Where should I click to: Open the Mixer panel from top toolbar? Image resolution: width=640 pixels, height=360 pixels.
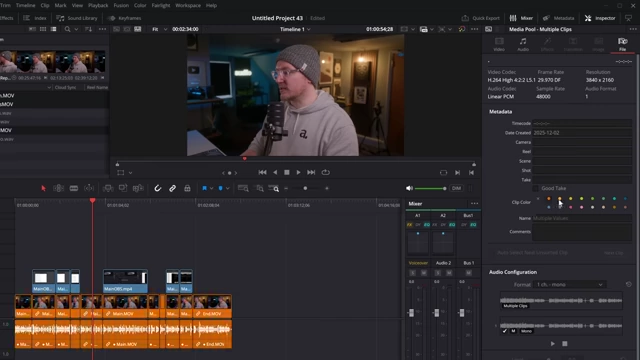point(521,18)
